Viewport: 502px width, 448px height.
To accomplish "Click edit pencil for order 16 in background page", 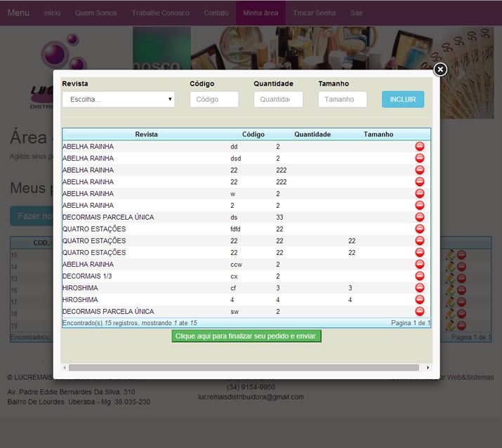I will pos(450,290).
